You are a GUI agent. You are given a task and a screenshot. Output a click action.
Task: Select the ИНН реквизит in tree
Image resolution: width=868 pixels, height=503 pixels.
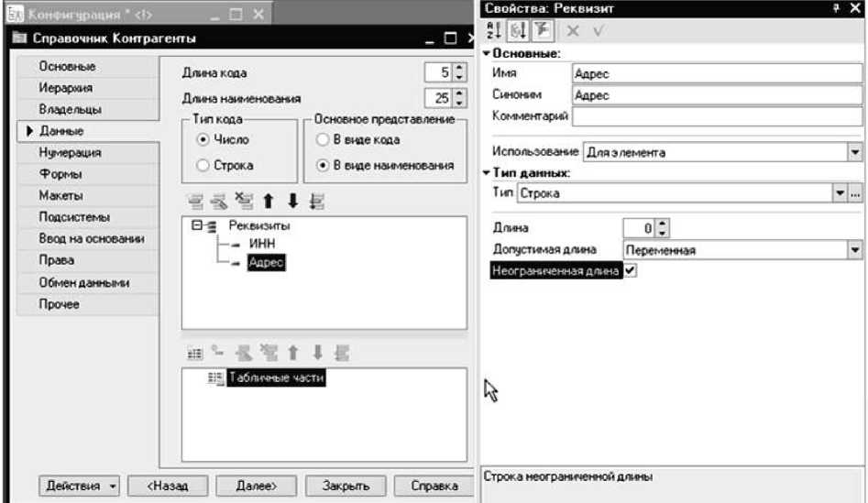(x=262, y=244)
